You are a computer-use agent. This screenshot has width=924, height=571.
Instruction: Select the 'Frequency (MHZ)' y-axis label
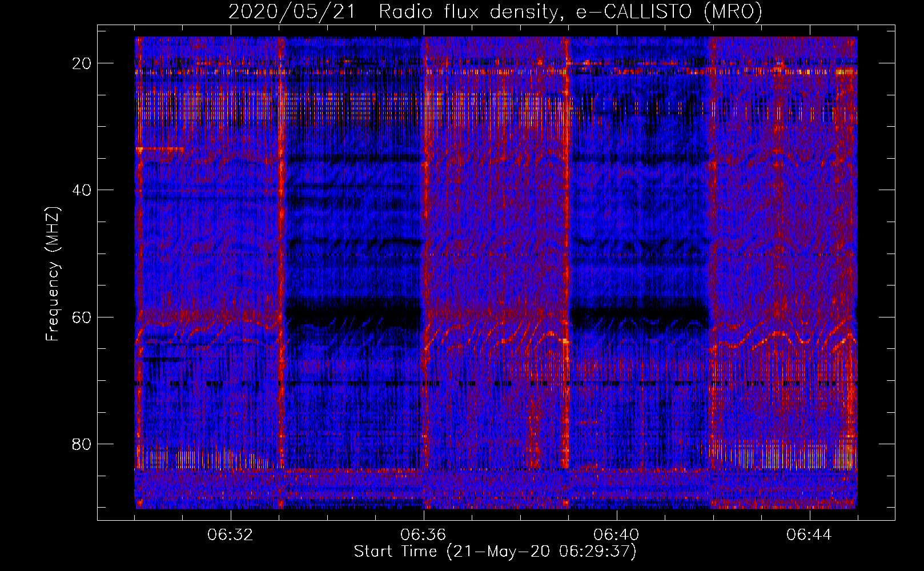[53, 274]
